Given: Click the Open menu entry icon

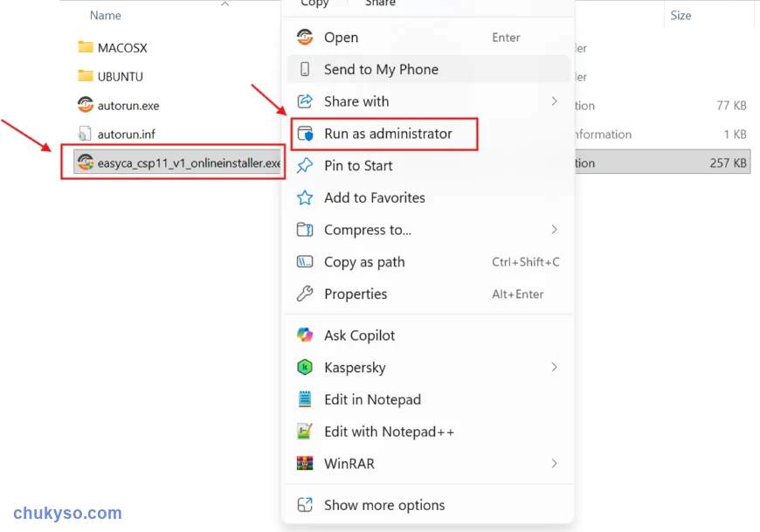Looking at the screenshot, I should pyautogui.click(x=305, y=38).
